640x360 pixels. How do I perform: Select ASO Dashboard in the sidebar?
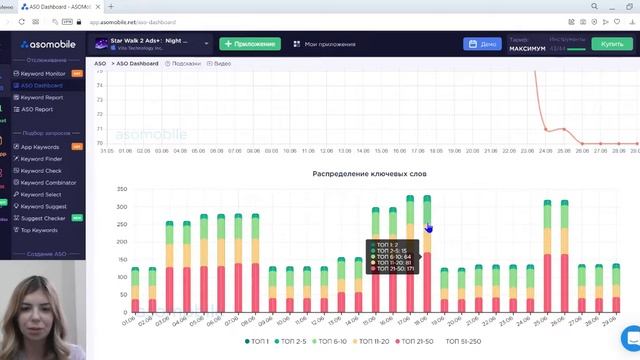42,86
